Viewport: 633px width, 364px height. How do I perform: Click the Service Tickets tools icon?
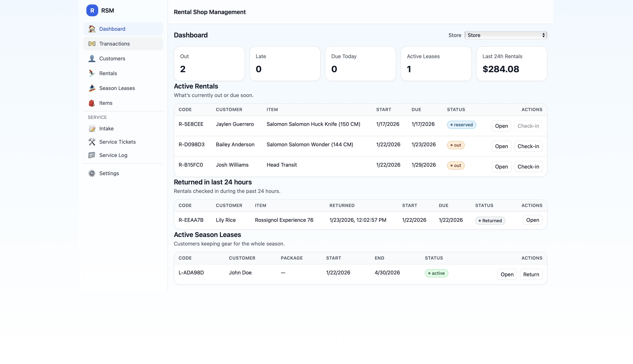92,142
